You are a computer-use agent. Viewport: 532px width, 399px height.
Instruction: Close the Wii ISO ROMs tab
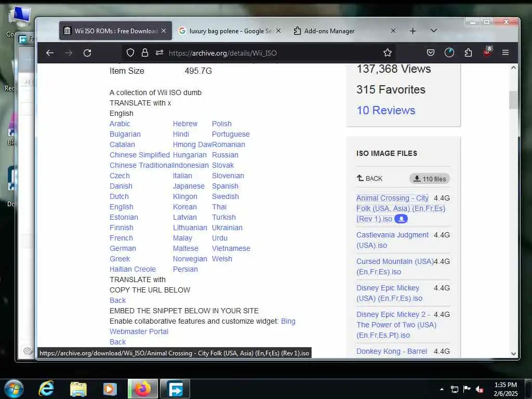[x=164, y=31]
